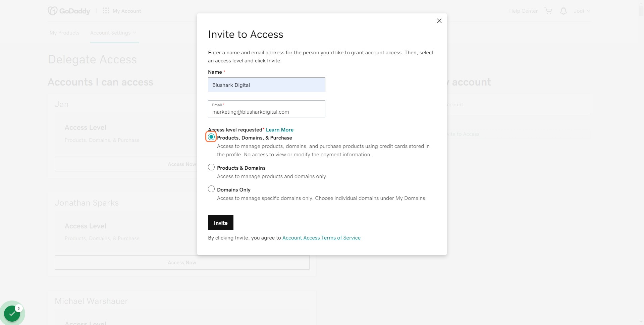Select Products & Domains radio option
This screenshot has height=325, width=644.
[x=211, y=167]
